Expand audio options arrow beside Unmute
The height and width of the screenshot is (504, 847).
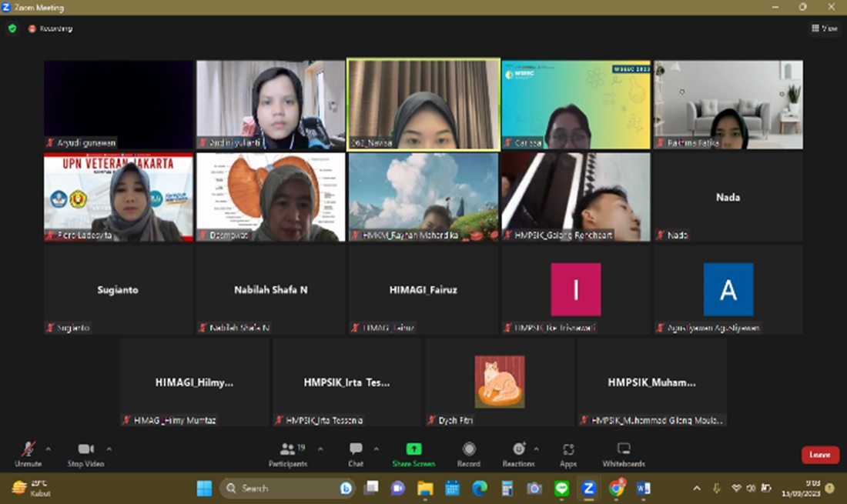49,448
